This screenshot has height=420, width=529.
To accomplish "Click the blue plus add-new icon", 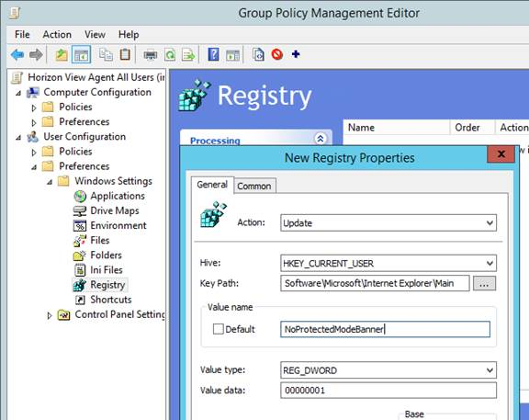I will (296, 54).
